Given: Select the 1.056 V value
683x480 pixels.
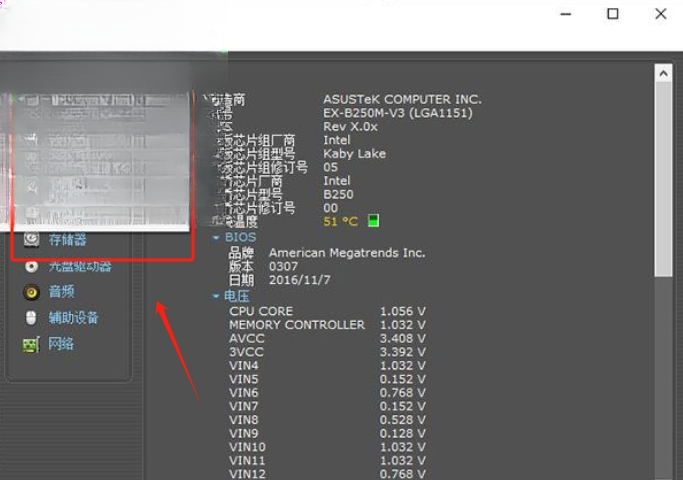Looking at the screenshot, I should [x=402, y=311].
